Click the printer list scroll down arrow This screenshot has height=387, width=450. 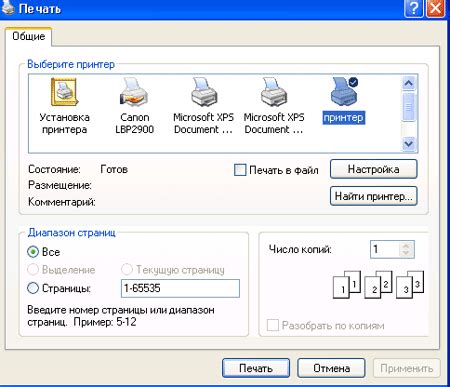(409, 144)
